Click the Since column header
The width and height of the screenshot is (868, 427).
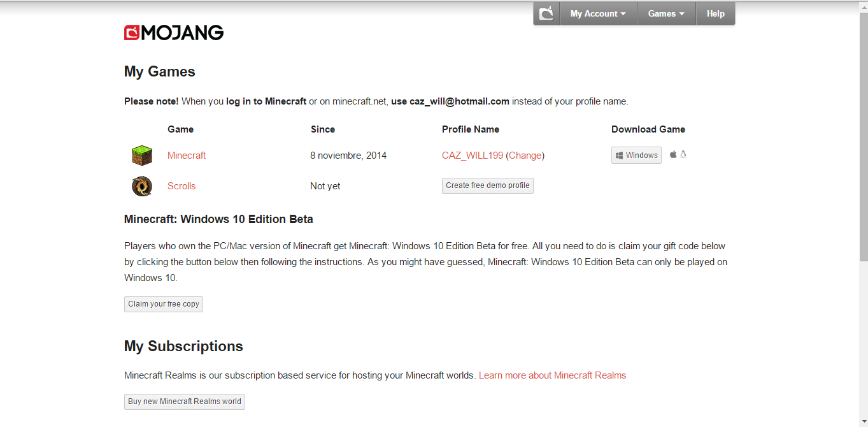323,129
